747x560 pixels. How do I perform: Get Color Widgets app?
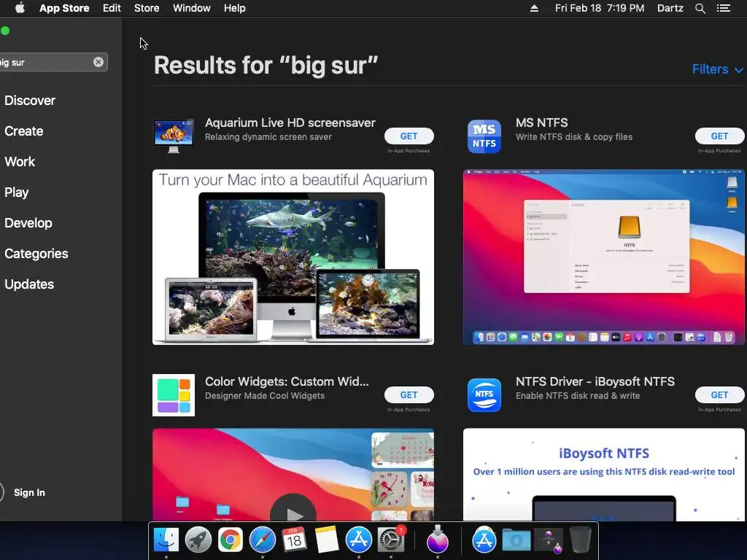[x=409, y=394]
